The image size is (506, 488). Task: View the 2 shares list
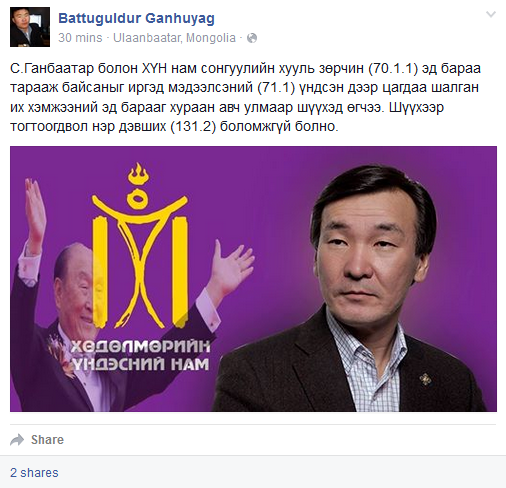(34, 473)
